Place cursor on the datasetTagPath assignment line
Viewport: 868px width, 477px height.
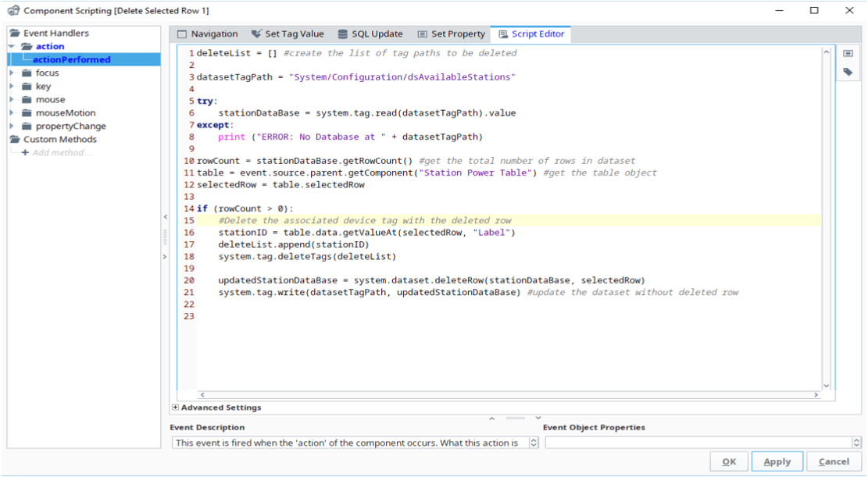tap(356, 77)
